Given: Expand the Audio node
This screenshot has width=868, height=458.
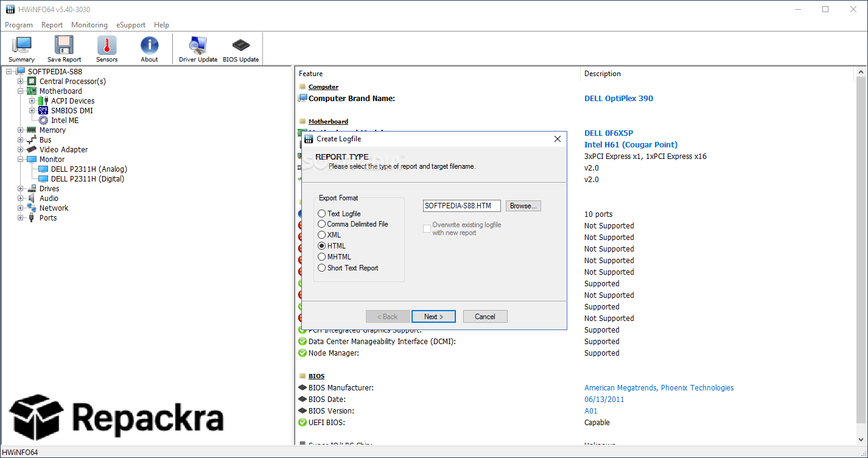Looking at the screenshot, I should [21, 199].
